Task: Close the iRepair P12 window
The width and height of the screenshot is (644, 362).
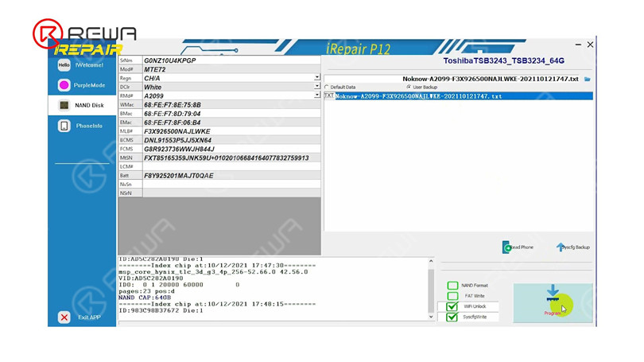Action: click(x=590, y=45)
